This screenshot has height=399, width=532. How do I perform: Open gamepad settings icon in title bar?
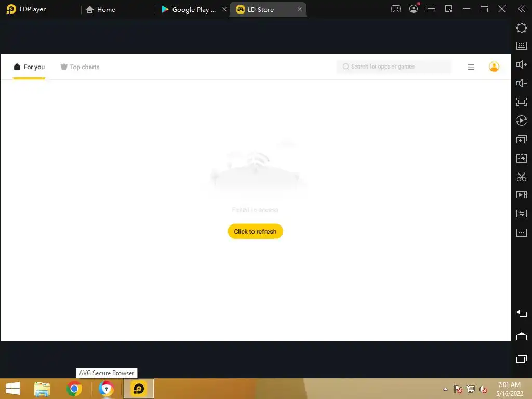395,9
